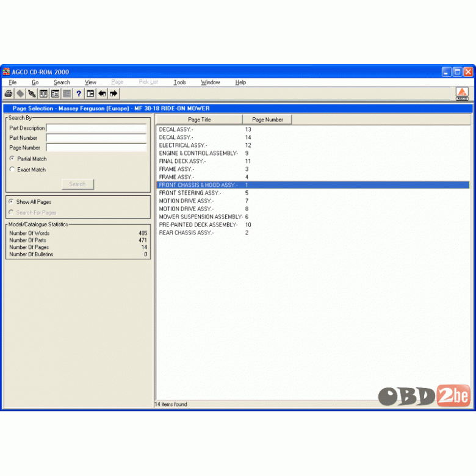Open the Tools menu

[x=179, y=82]
